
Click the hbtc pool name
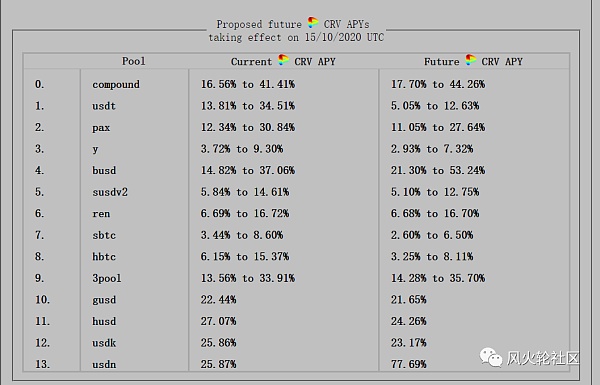104,256
